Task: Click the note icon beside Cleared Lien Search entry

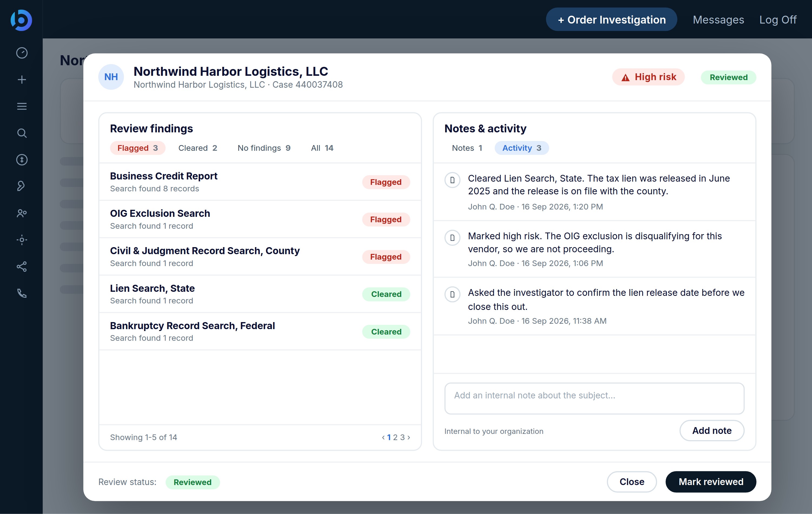Action: [x=452, y=180]
